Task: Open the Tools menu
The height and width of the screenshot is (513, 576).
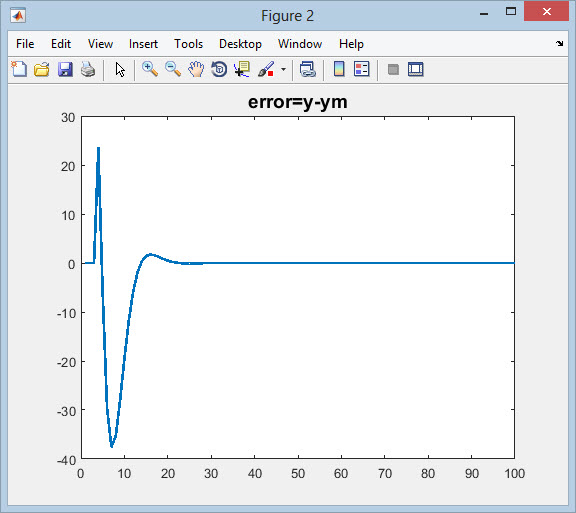Action: point(188,44)
